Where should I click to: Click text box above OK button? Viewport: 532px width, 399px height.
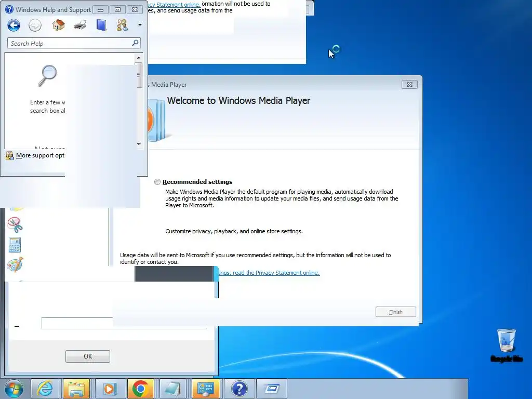(124, 323)
